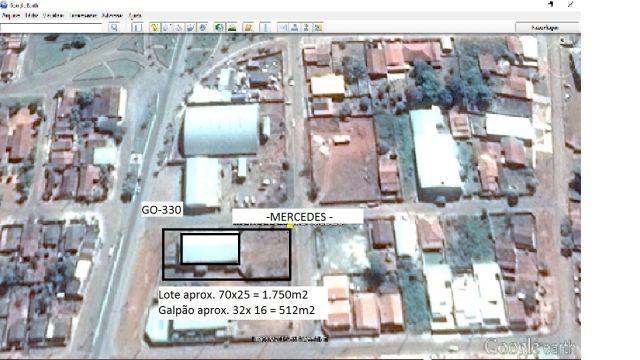Enable the sunlight landscape icon
640x360 pixels.
[232, 28]
